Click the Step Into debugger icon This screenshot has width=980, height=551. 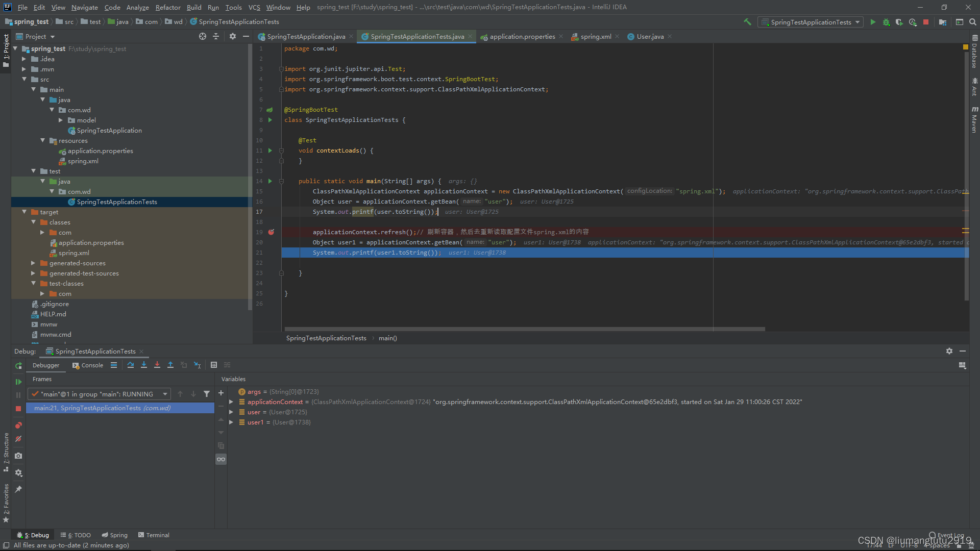click(x=144, y=365)
